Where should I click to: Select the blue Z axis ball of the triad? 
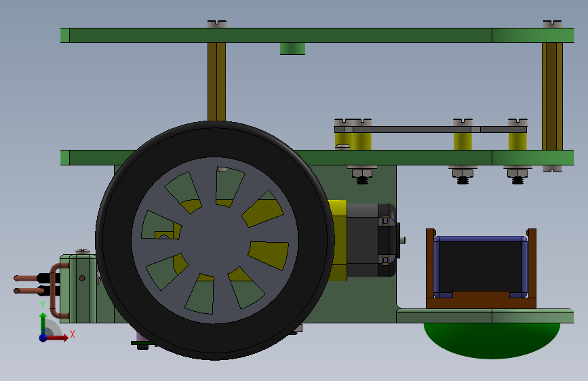(43, 338)
